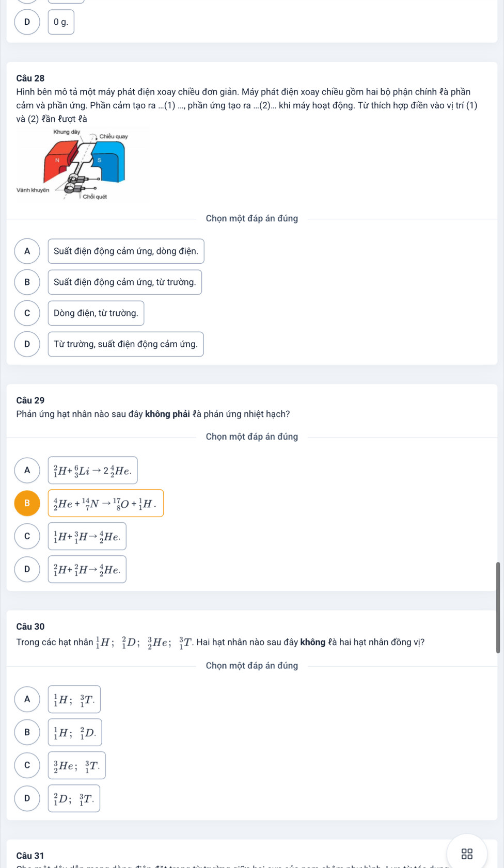Click the vertical scrollbar thumb
Viewport: 504px width, 868px height.
click(x=498, y=607)
